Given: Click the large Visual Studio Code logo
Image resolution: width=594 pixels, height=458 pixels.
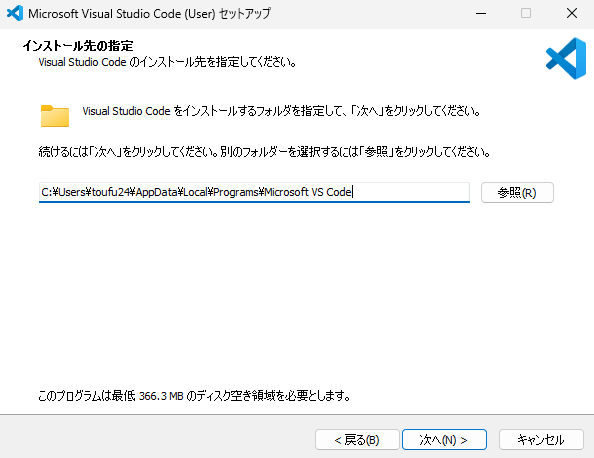Looking at the screenshot, I should (x=566, y=58).
